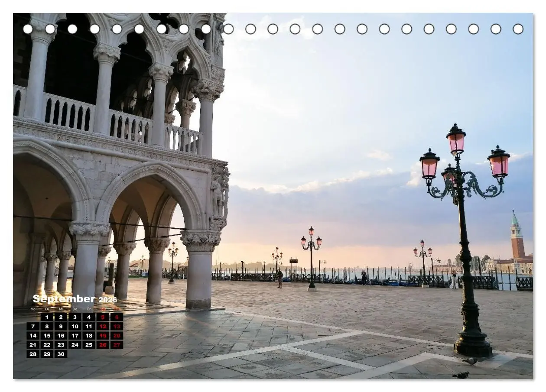Select the red "So" weekday header
546x392 pixels.
click(117, 309)
